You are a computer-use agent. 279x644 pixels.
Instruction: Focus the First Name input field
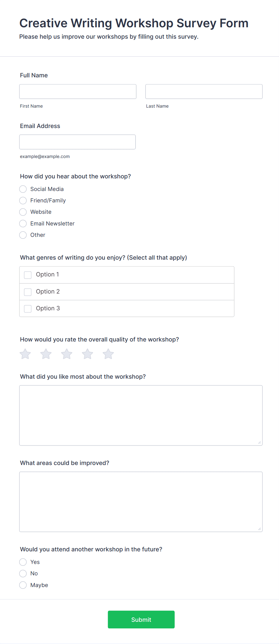click(x=78, y=92)
